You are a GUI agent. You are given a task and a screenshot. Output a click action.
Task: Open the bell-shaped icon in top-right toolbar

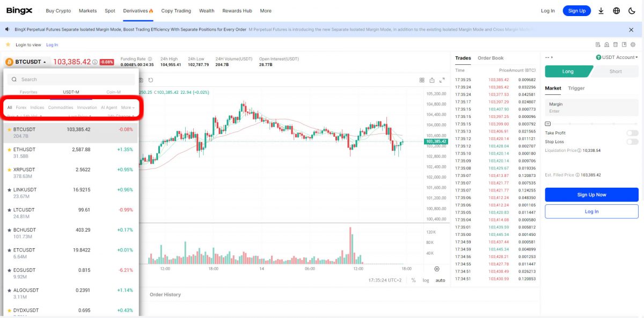tap(606, 45)
